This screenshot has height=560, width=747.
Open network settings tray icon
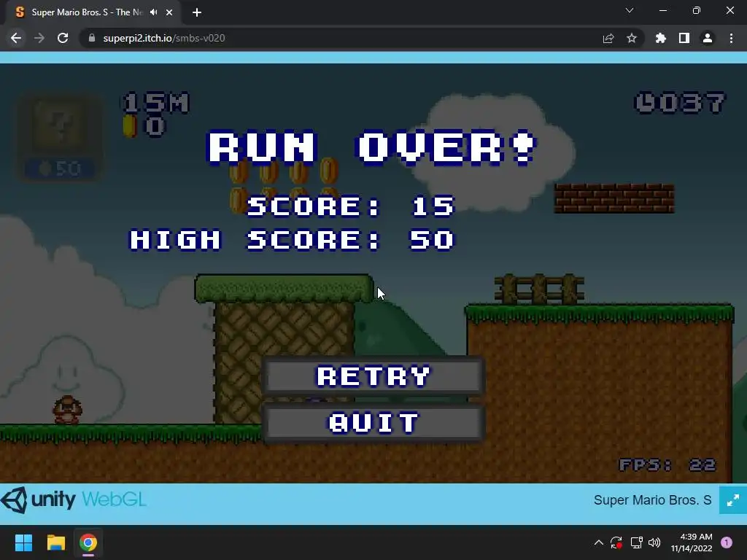[x=636, y=542]
